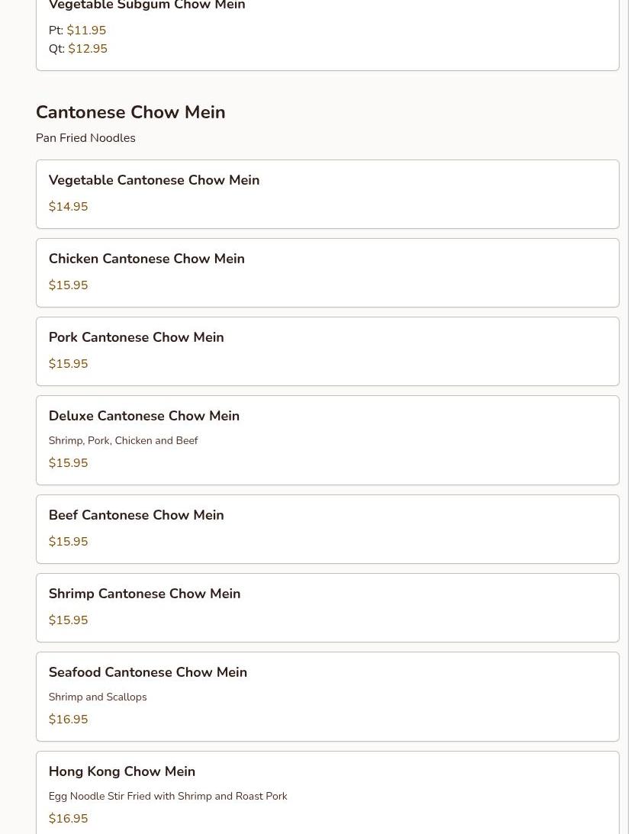Choose the Qt size price $12.95
Viewport: 644px width, 834px height.
tap(87, 49)
